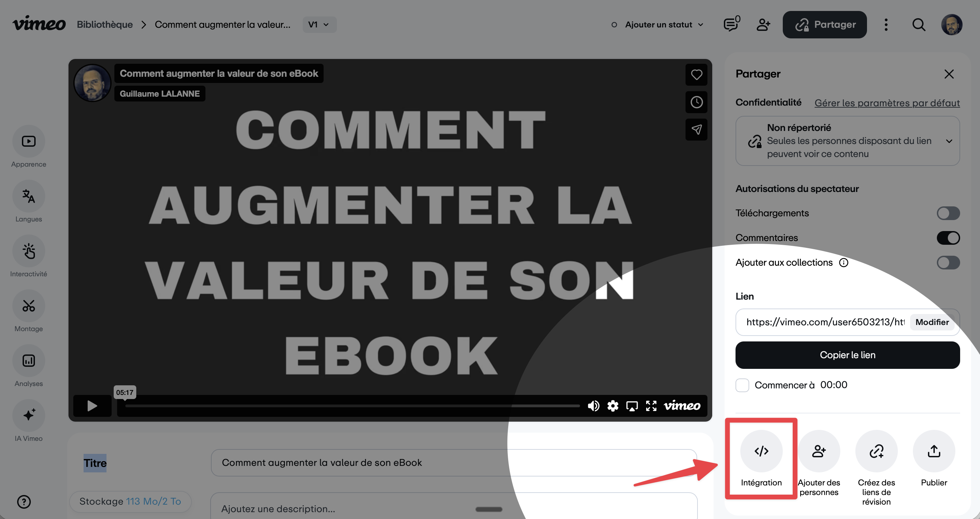Open the Publier upload icon
Screen dimensions: 980x519
pyautogui.click(x=933, y=451)
